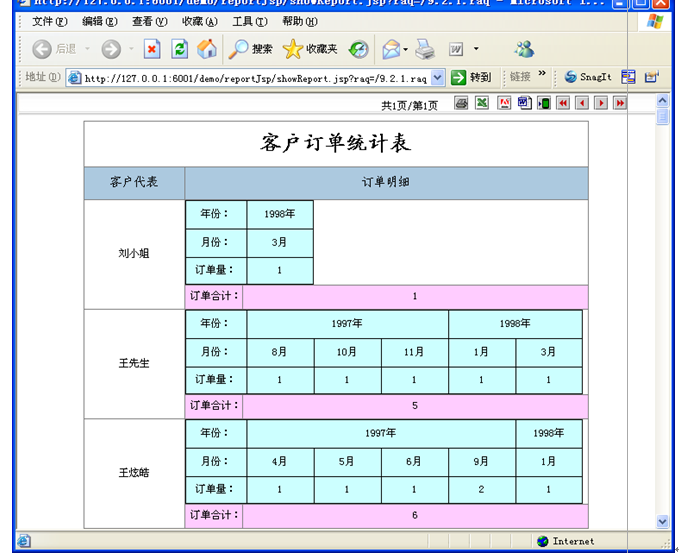Click the green database save icon
Image resolution: width=679 pixels, height=553 pixels.
[544, 103]
